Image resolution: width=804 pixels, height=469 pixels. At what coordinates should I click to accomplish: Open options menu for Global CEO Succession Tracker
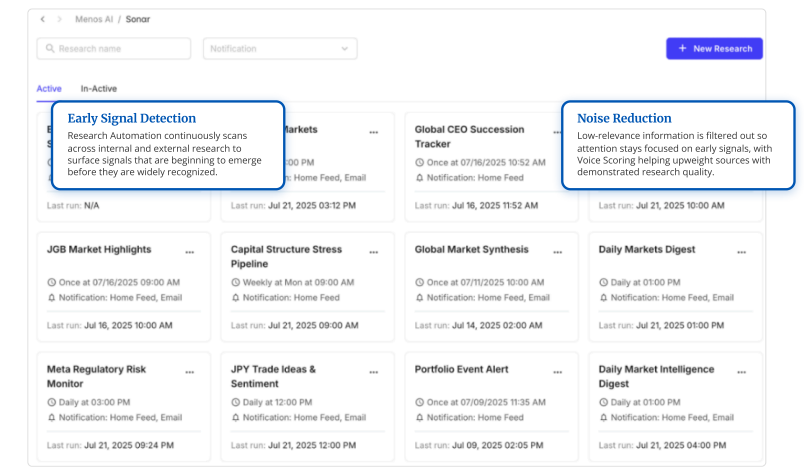[x=557, y=132]
